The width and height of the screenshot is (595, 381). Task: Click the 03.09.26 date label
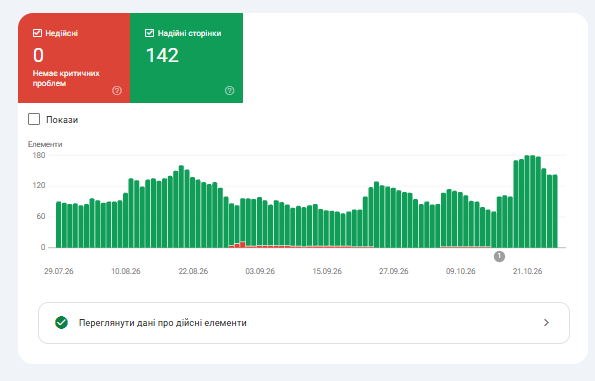click(260, 271)
